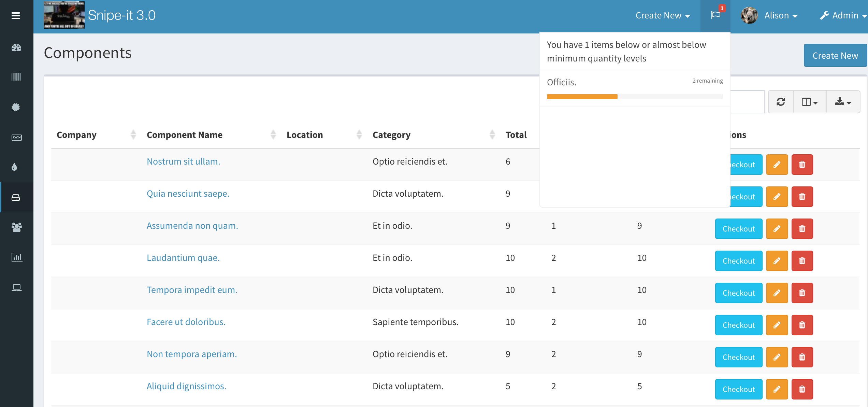Open Assumenda non quam component

coord(192,226)
